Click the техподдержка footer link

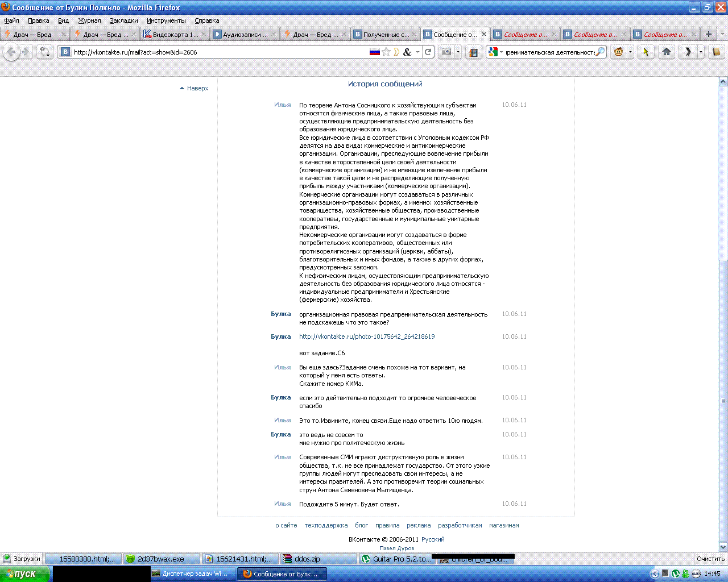(x=326, y=525)
